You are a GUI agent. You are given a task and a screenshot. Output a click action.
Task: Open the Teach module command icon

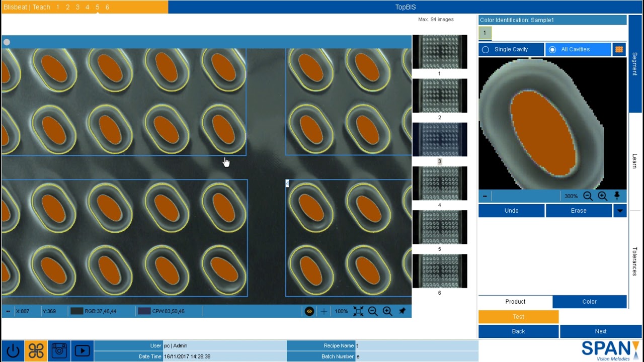(36, 350)
